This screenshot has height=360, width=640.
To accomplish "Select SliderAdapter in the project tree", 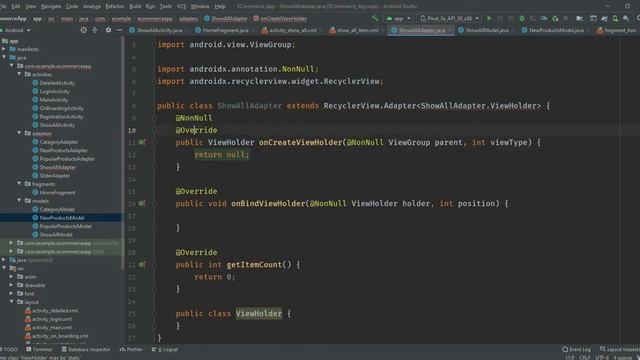I will click(55, 176).
